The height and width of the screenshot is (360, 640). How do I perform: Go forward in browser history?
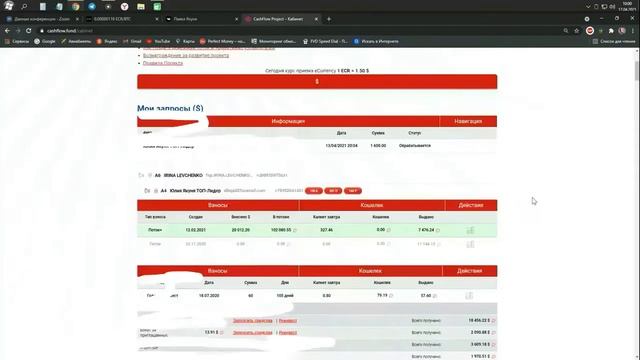point(18,31)
